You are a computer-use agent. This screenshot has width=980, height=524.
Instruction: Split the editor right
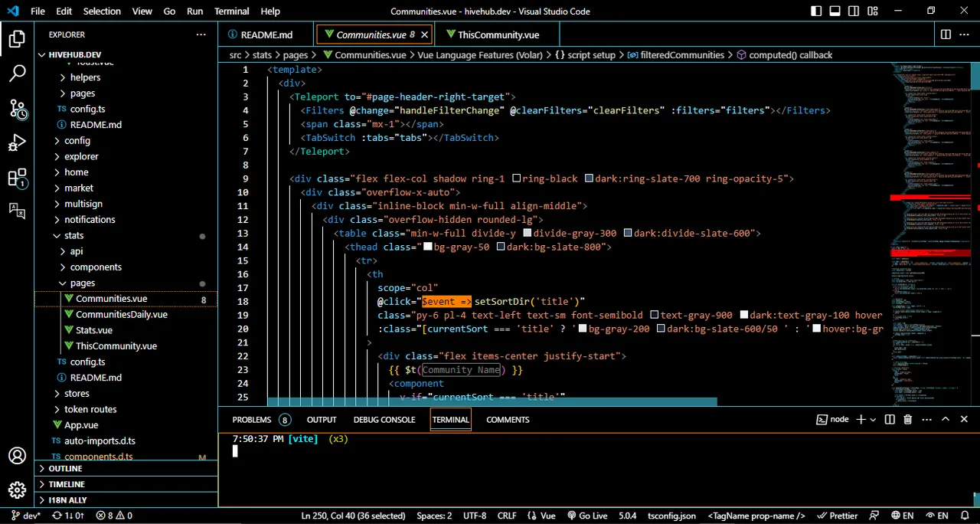(x=946, y=34)
